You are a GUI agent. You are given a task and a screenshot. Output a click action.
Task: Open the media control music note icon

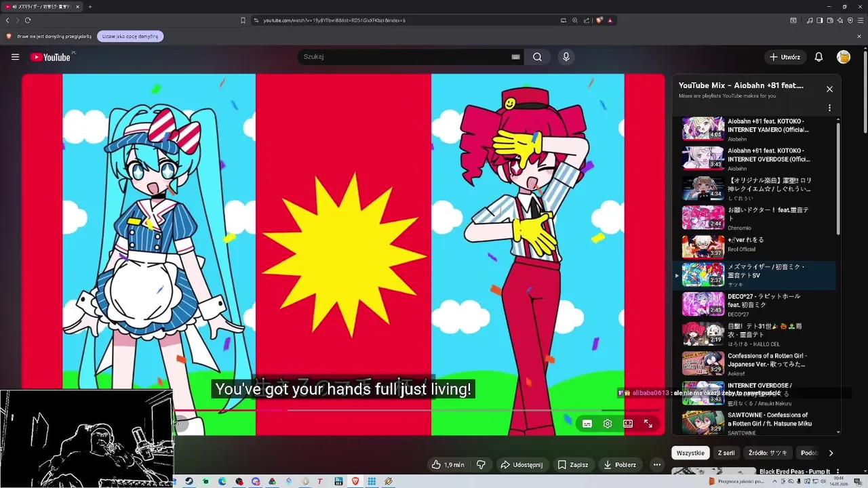[810, 20]
